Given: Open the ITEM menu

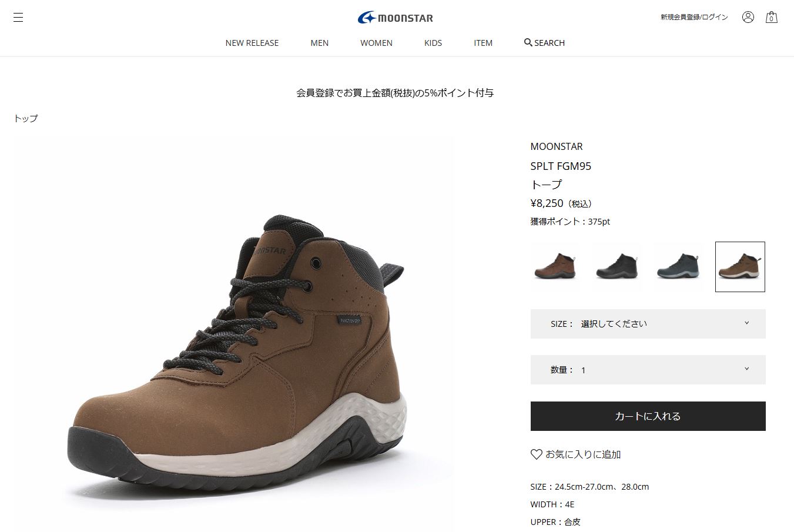Looking at the screenshot, I should click(483, 43).
